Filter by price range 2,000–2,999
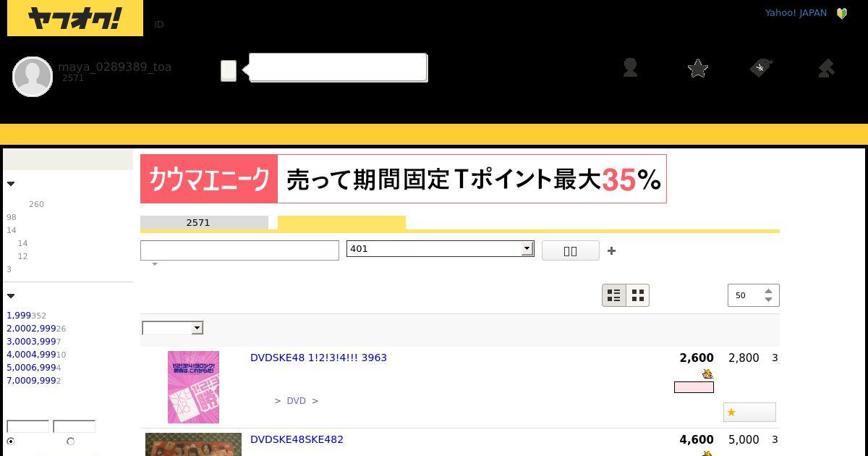The image size is (868, 456). [31, 329]
